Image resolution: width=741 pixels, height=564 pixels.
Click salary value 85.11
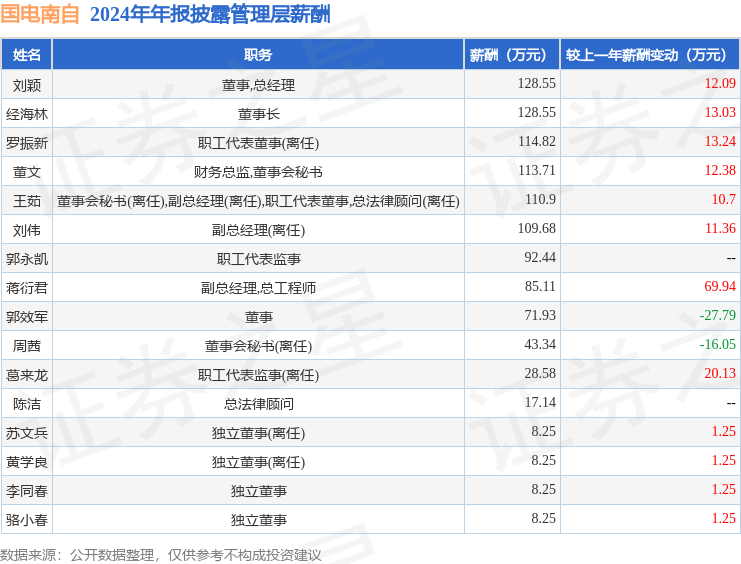click(x=540, y=286)
